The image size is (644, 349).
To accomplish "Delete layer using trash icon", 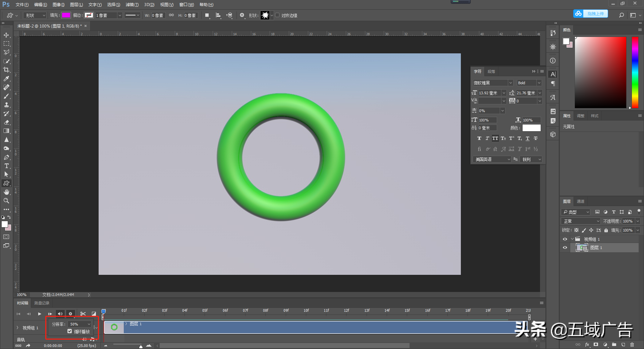I will point(632,345).
